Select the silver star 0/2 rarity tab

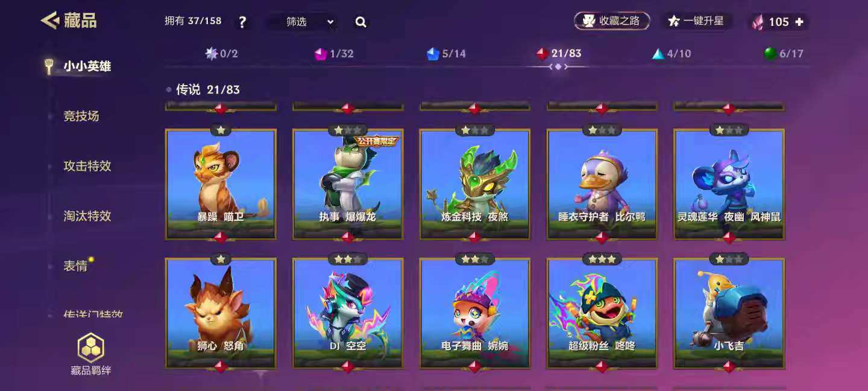point(221,54)
